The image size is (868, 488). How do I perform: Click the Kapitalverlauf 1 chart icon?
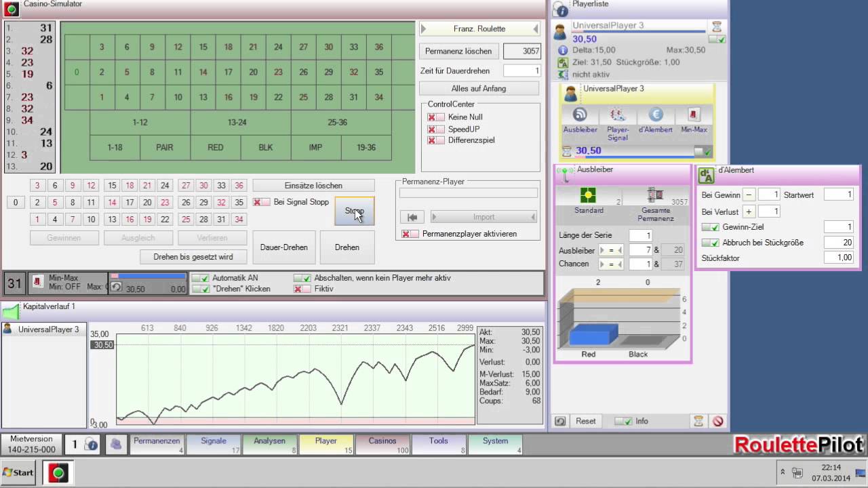click(x=11, y=312)
